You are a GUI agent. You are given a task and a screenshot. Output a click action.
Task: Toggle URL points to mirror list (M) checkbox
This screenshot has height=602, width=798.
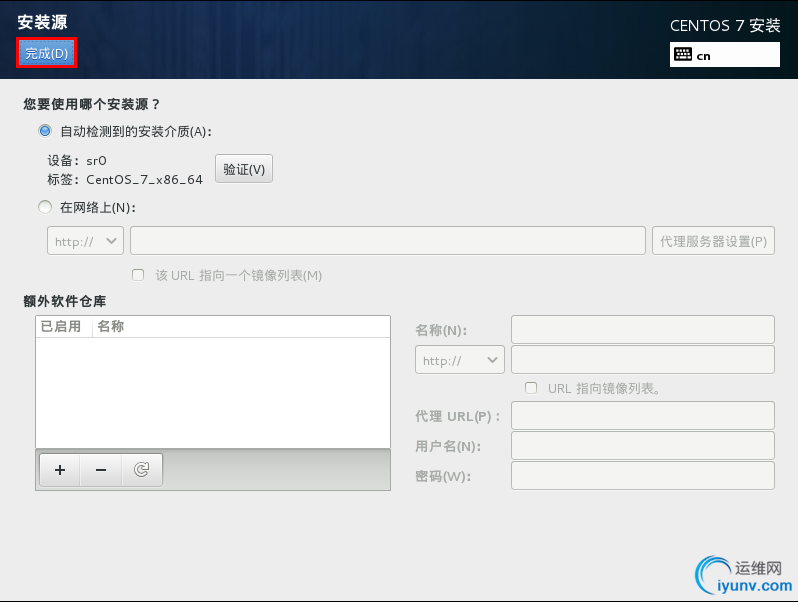(x=138, y=275)
